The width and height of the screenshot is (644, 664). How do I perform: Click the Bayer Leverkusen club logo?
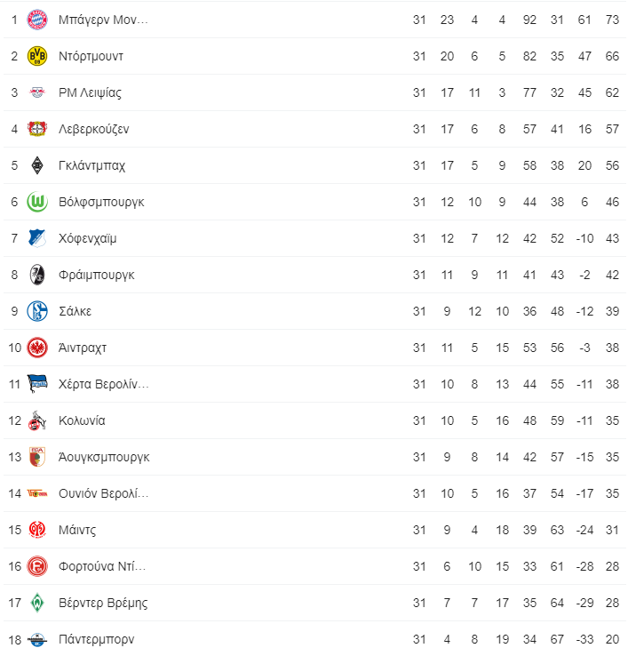37,129
